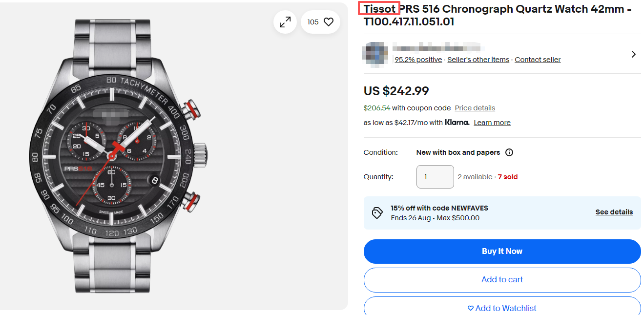Click the condition info icon
Image resolution: width=644 pixels, height=315 pixels.
pos(509,152)
